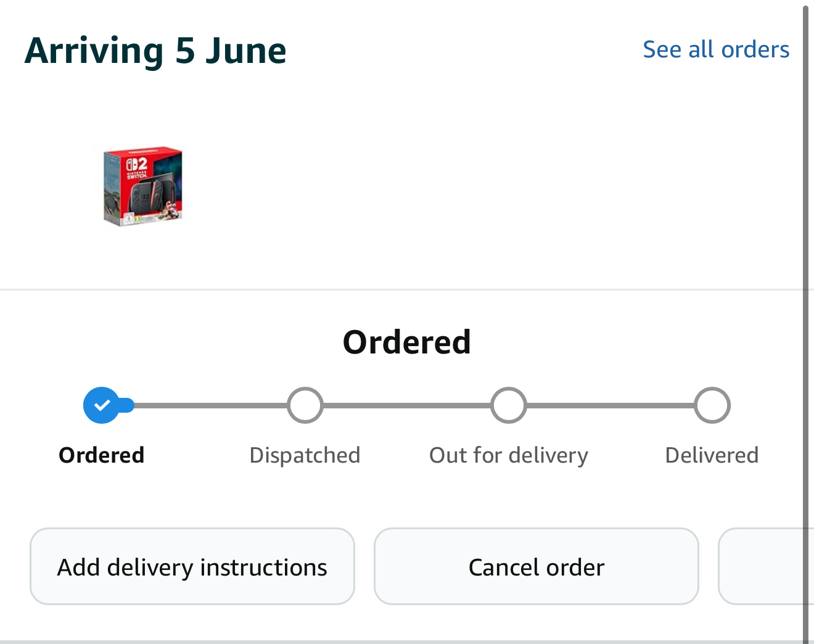Click the blue checkmark Ordered step icon
Viewport: 814px width, 644px height.
101,405
